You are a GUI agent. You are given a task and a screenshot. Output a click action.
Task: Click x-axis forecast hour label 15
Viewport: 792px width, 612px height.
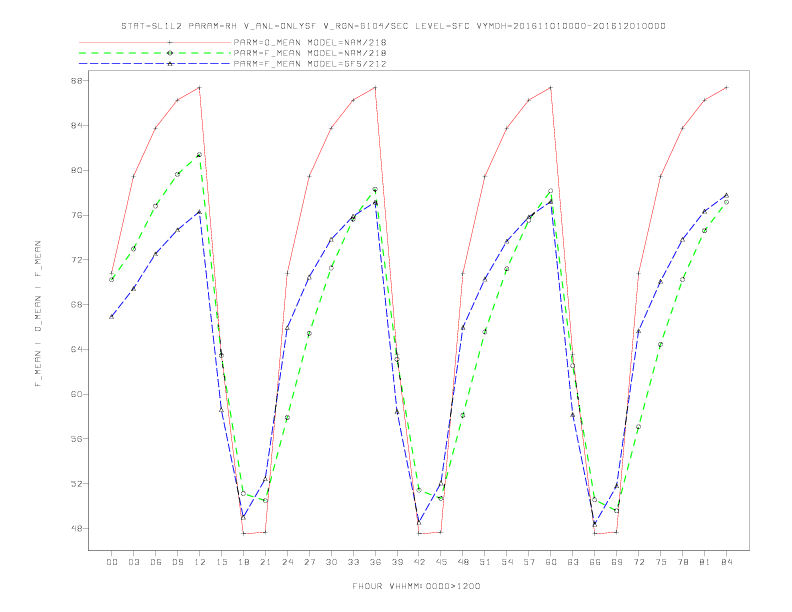point(222,562)
